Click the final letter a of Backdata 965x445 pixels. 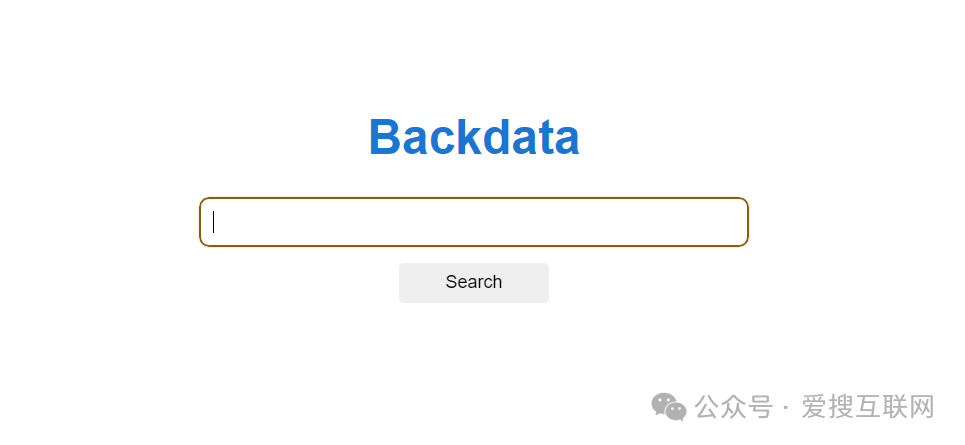pos(566,142)
